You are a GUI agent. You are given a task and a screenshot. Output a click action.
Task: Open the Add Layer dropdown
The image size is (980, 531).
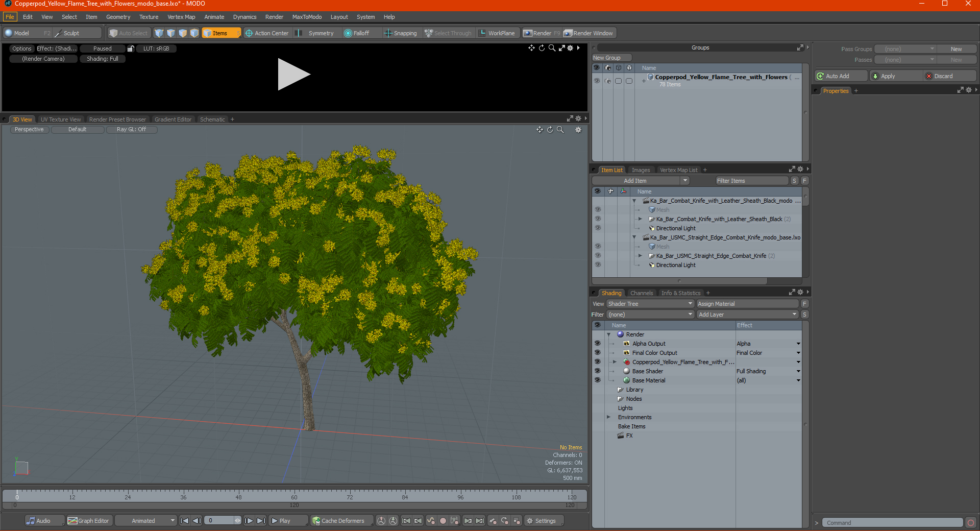(747, 315)
